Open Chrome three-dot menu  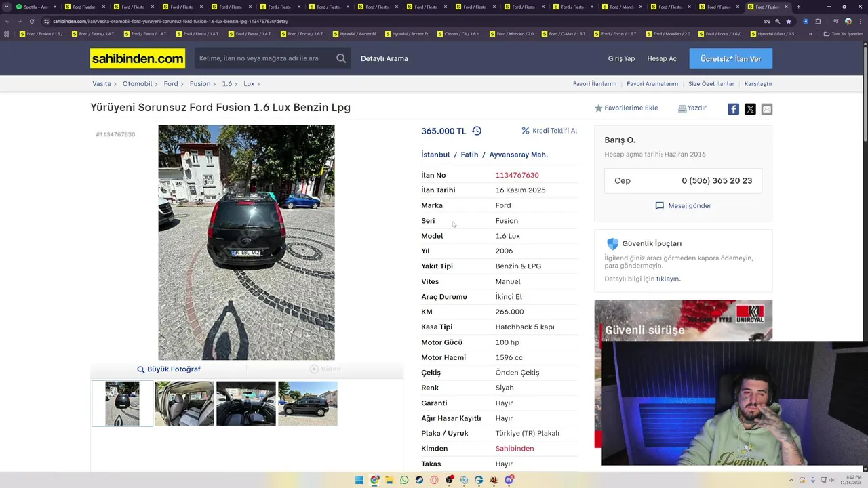pos(860,21)
